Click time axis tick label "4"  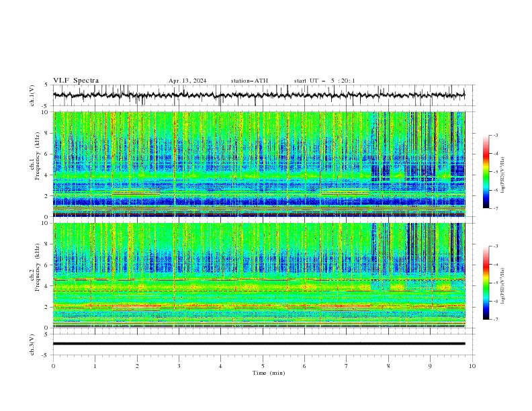click(x=221, y=366)
